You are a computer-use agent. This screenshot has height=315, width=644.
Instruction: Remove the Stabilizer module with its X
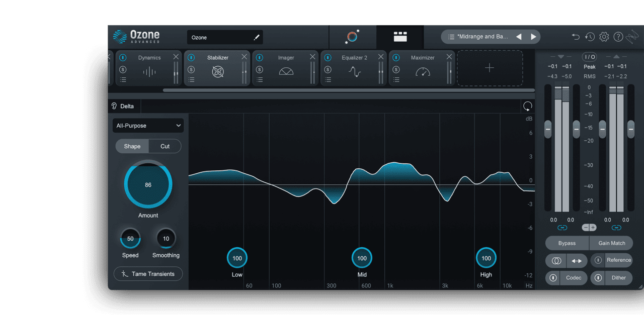[244, 57]
